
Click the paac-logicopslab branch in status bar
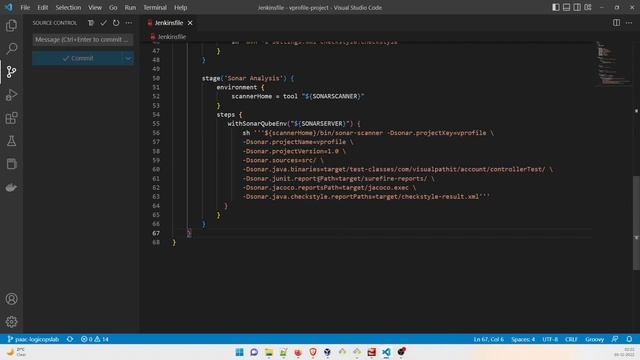tap(33, 339)
